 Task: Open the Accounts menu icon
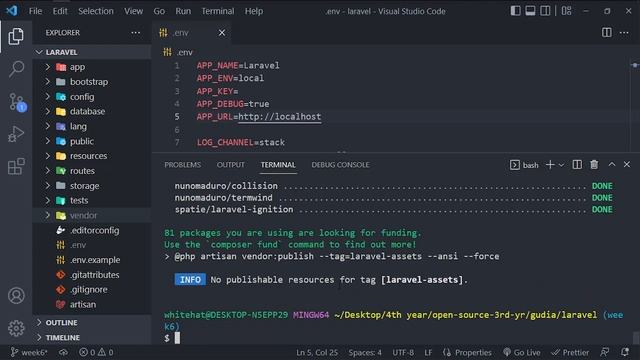[16, 296]
